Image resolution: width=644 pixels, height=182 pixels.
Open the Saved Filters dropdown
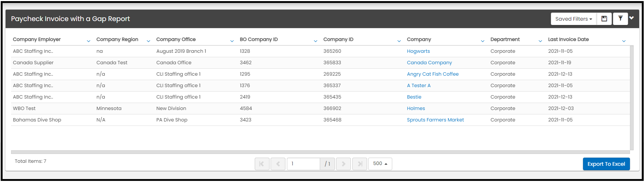click(x=573, y=19)
